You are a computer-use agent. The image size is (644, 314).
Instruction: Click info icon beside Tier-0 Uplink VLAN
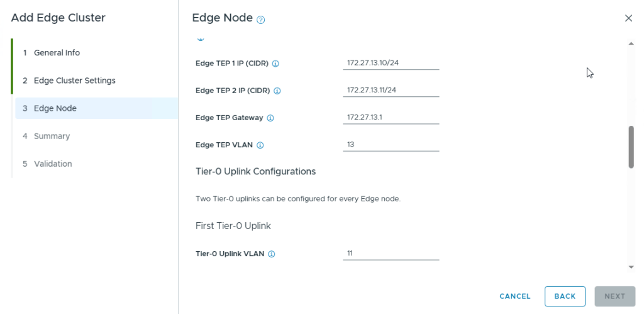272,254
